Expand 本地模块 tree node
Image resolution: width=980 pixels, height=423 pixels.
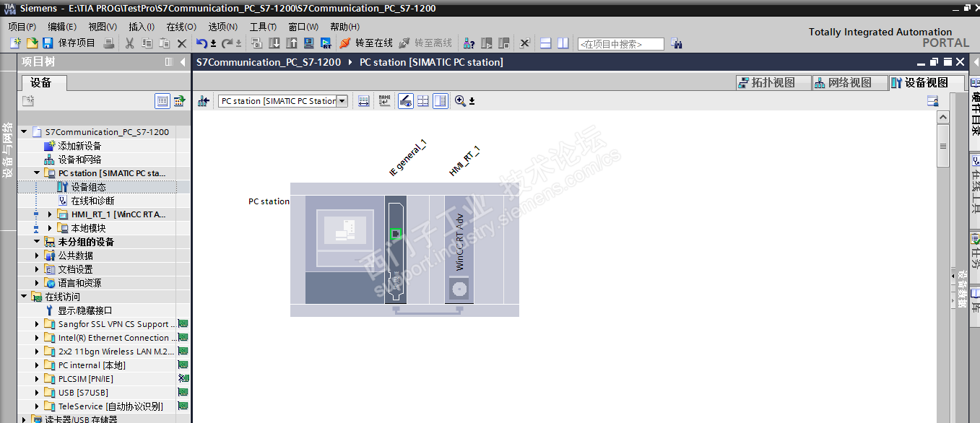(50, 228)
